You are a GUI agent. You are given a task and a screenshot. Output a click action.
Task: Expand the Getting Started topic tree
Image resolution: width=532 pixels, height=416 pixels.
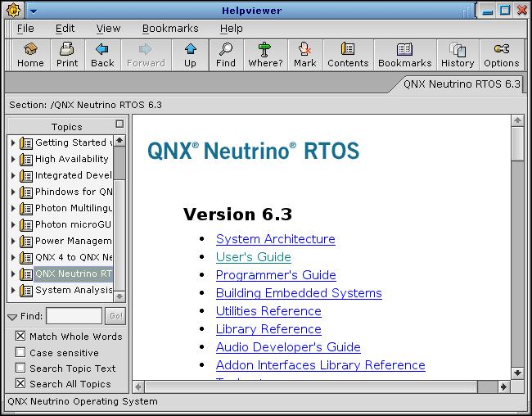point(13,142)
